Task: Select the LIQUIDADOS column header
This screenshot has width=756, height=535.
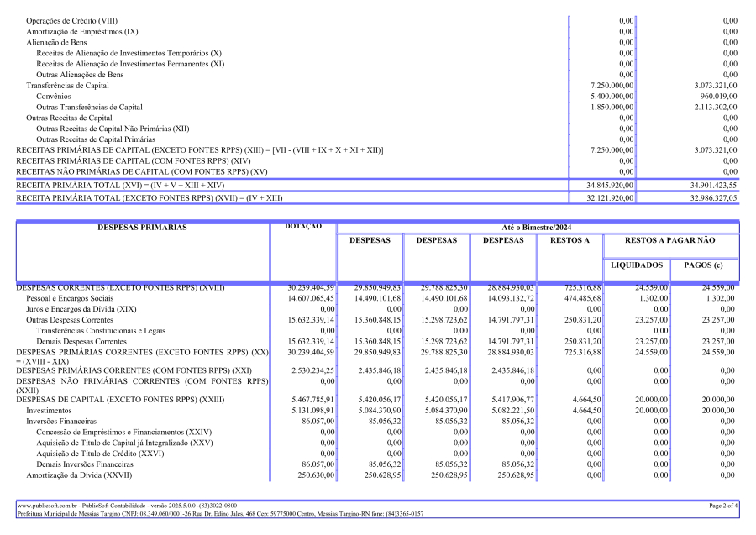Action: coord(637,265)
